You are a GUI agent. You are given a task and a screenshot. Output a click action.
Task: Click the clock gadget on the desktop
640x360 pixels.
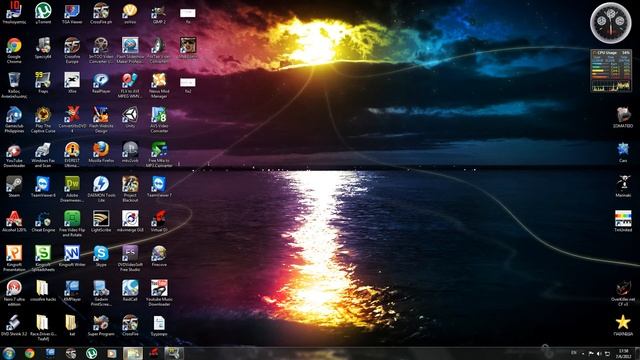point(611,22)
